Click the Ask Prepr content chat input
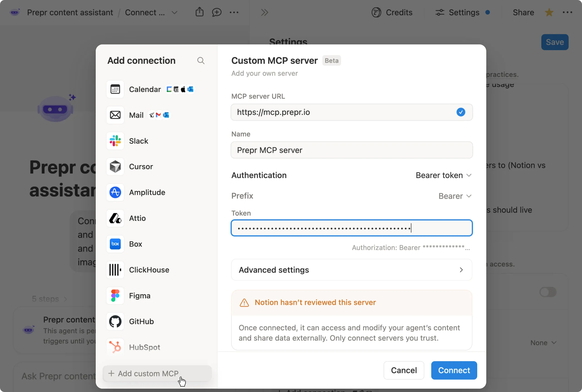The width and height of the screenshot is (582, 392). coord(59,376)
